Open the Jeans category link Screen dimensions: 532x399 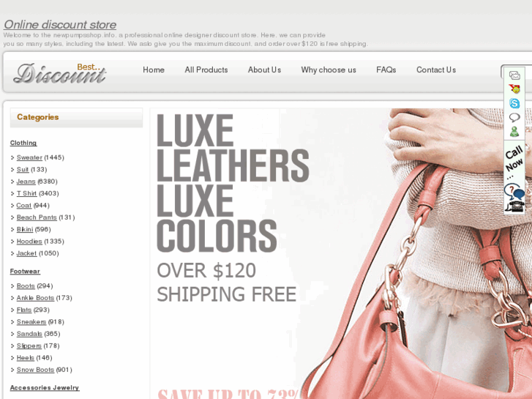point(26,182)
